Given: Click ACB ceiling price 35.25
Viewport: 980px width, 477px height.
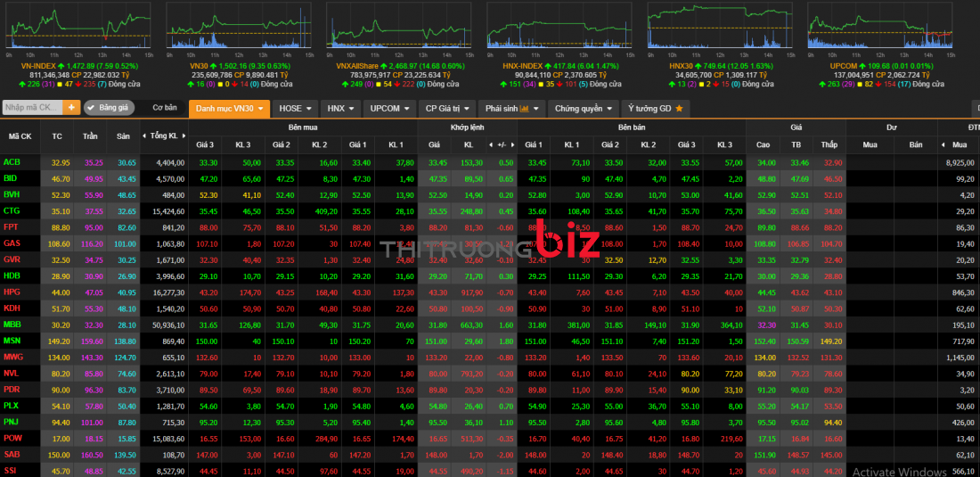Looking at the screenshot, I should click(x=94, y=162).
